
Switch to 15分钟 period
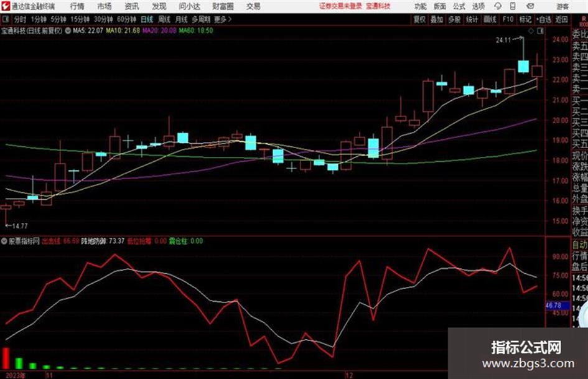[x=80, y=19]
